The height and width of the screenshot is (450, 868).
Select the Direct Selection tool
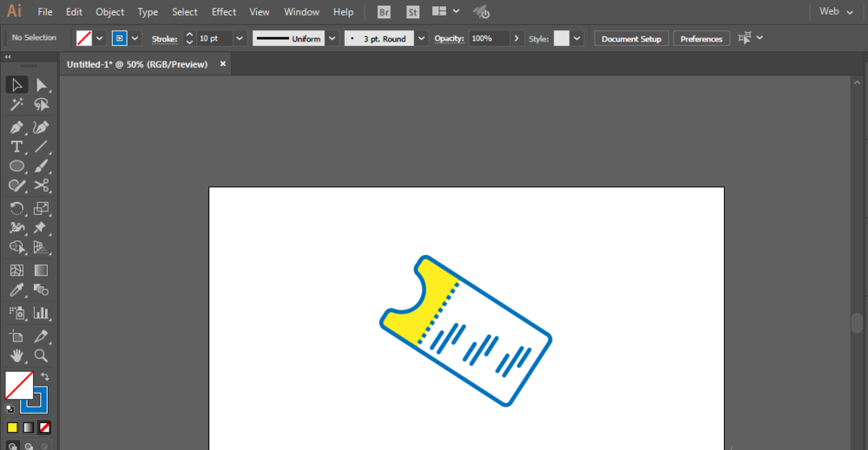(41, 85)
